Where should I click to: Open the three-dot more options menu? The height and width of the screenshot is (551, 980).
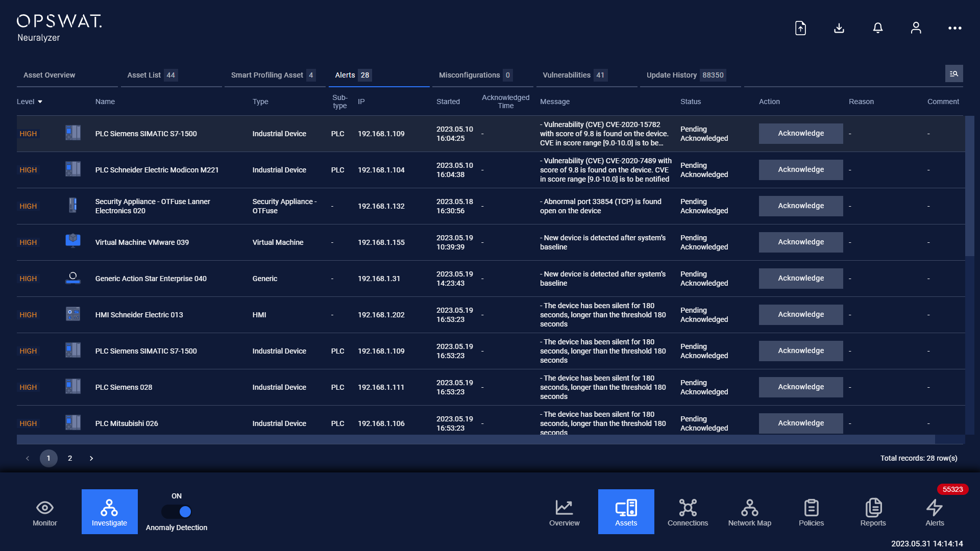[955, 28]
